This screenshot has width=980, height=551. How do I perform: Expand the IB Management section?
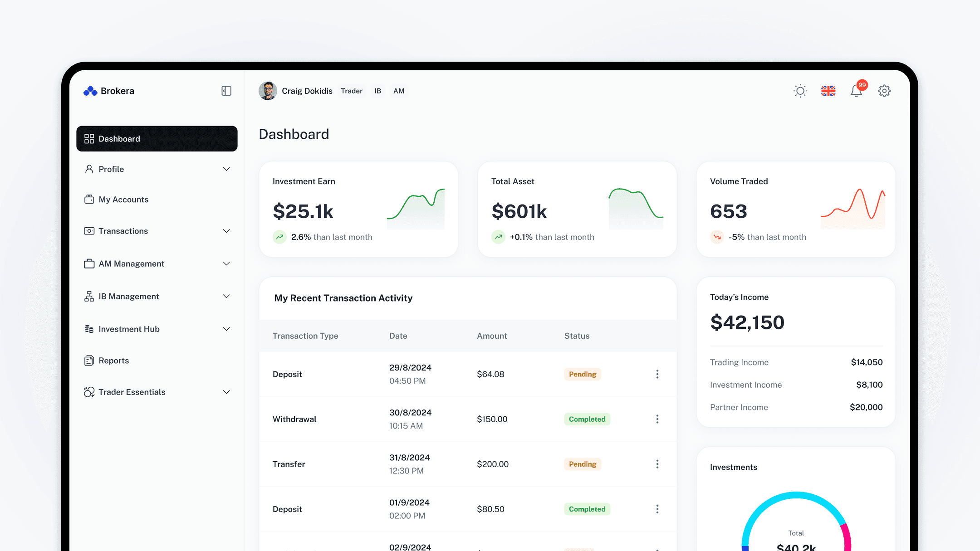tap(226, 296)
